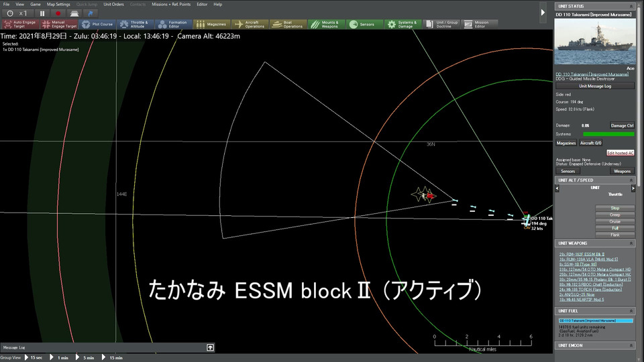Viewport: 644px width, 362px height.
Task: Open Magazines from the toolbar
Action: pos(211,24)
